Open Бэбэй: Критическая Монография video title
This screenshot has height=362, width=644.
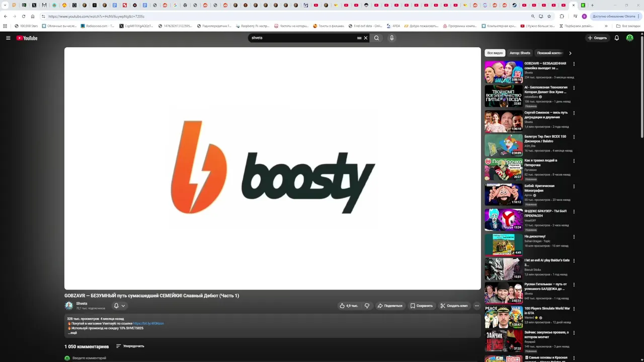[539, 188]
